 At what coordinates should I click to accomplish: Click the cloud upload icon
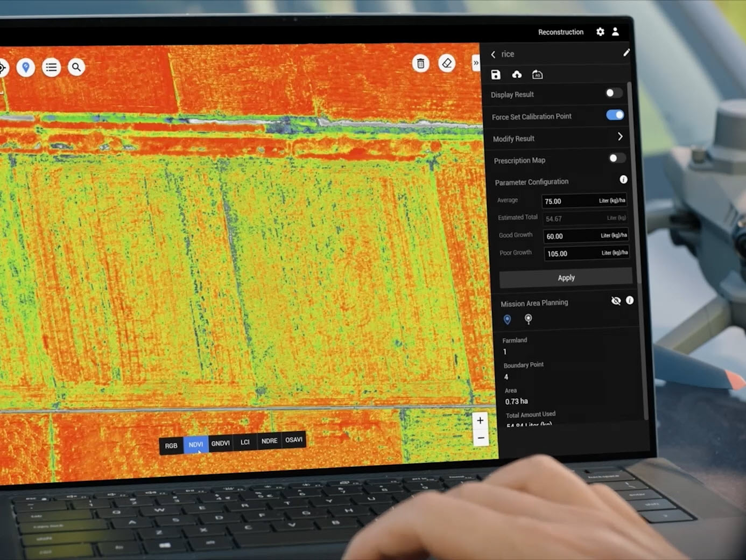(517, 75)
